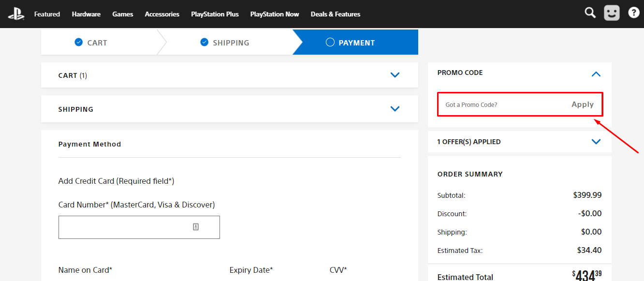
Task: Open the search magnifier icon
Action: (590, 13)
